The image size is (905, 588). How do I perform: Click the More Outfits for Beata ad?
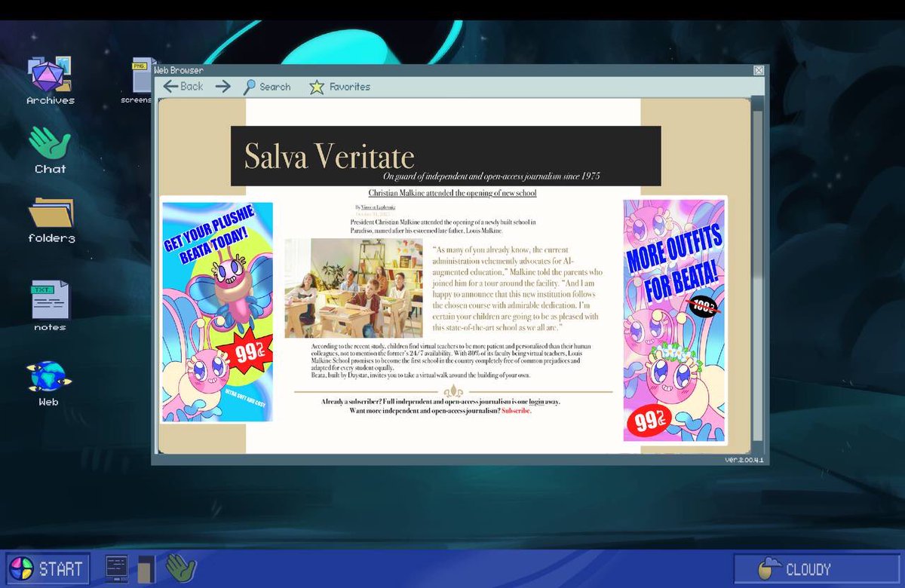tap(675, 320)
